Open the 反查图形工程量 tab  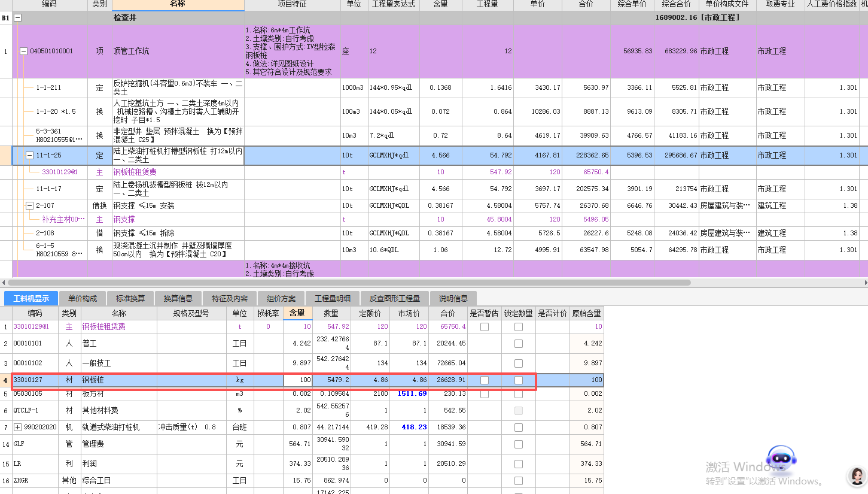[x=395, y=298]
